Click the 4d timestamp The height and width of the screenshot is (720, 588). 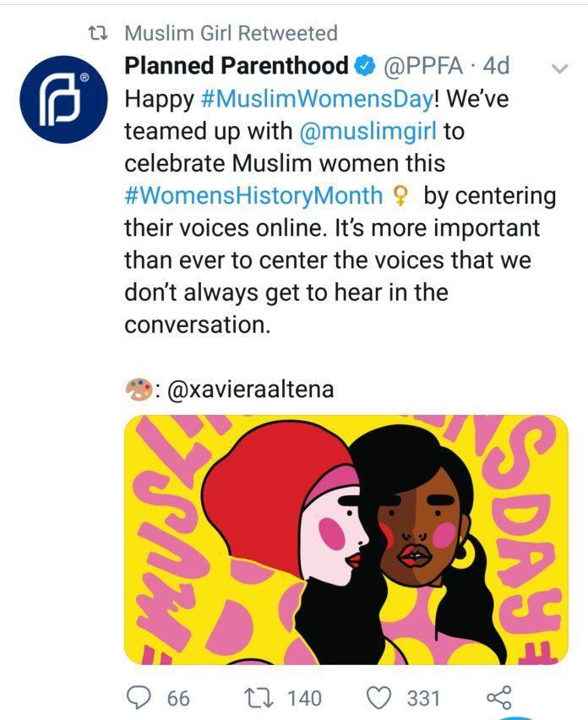pyautogui.click(x=496, y=66)
